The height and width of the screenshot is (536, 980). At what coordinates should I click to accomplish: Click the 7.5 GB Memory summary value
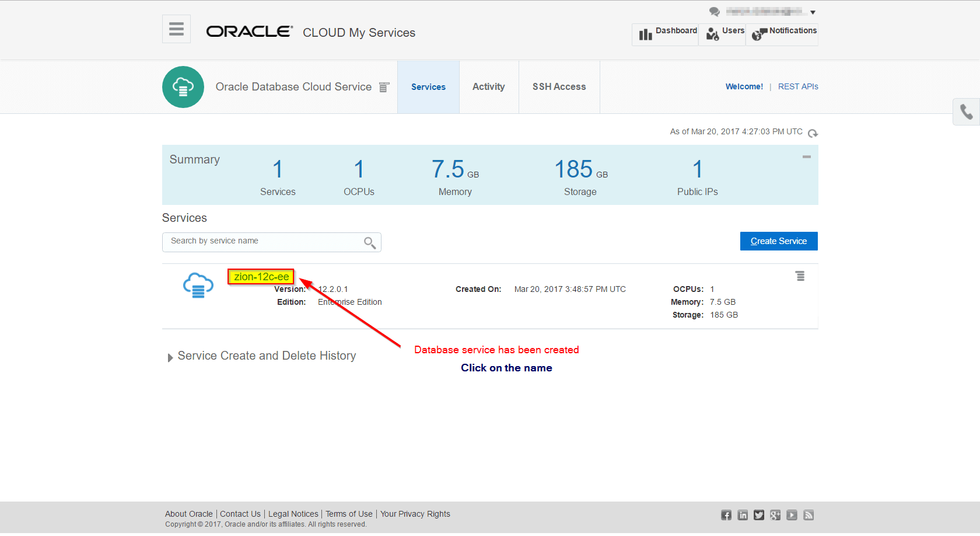coord(455,169)
